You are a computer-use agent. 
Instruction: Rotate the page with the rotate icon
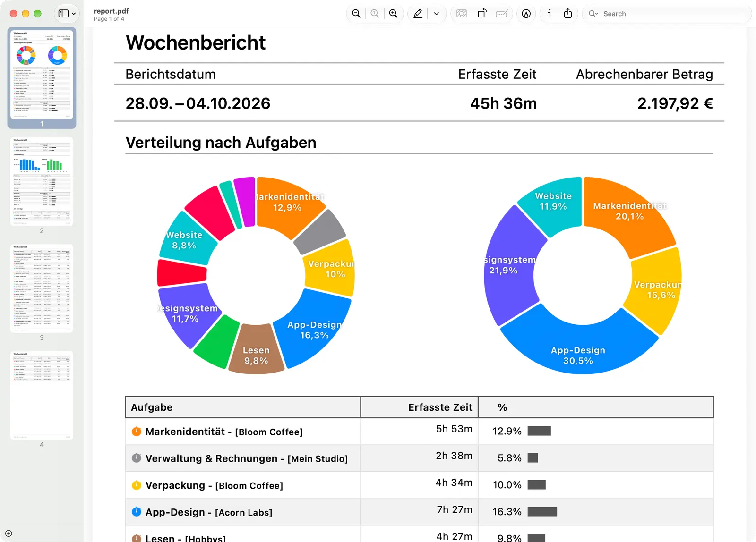[481, 14]
